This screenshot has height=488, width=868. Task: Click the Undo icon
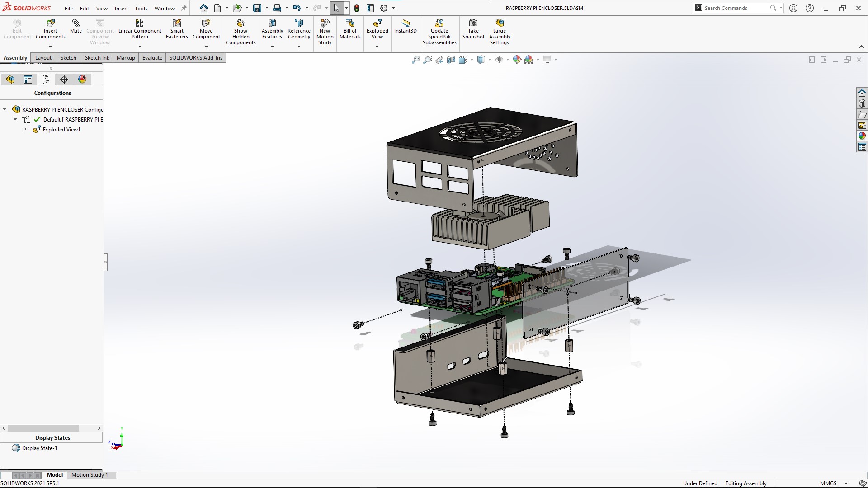pyautogui.click(x=297, y=8)
